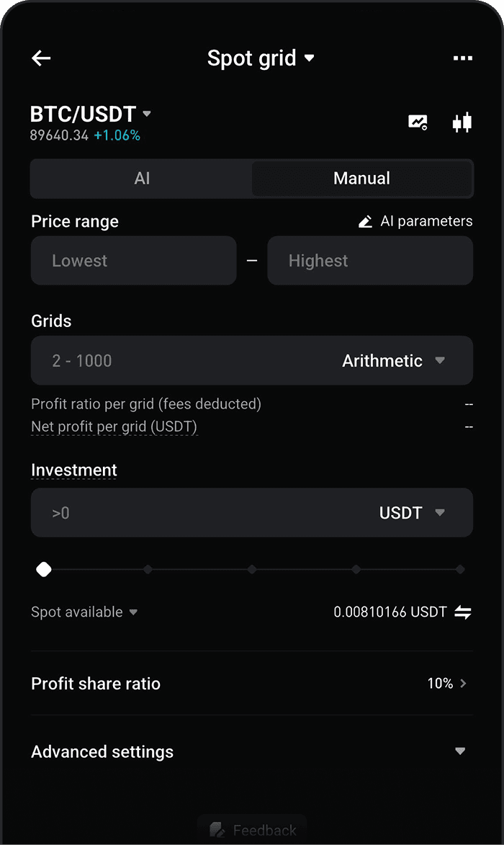This screenshot has width=504, height=845.
Task: Open the three-dot more options menu
Action: coord(462,58)
